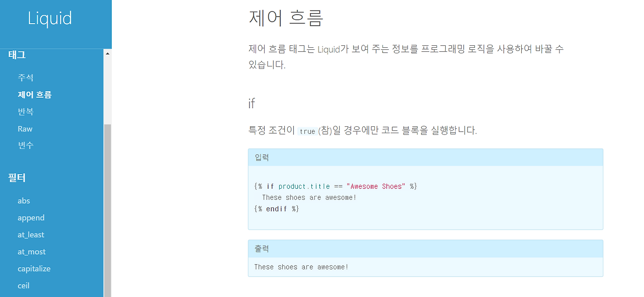Open the append filter page
644x297 pixels.
[x=31, y=217]
